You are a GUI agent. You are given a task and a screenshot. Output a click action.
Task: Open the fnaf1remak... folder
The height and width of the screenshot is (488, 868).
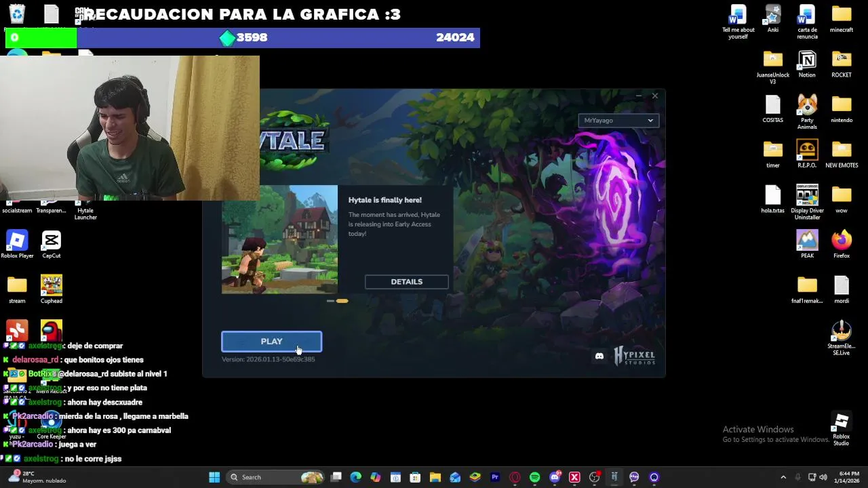point(807,290)
